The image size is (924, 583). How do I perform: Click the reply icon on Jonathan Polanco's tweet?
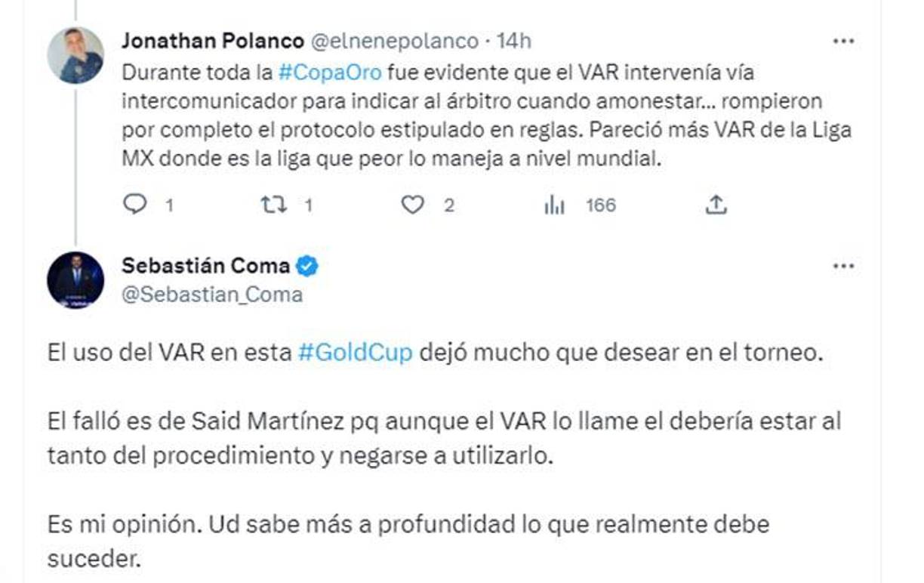click(x=136, y=202)
